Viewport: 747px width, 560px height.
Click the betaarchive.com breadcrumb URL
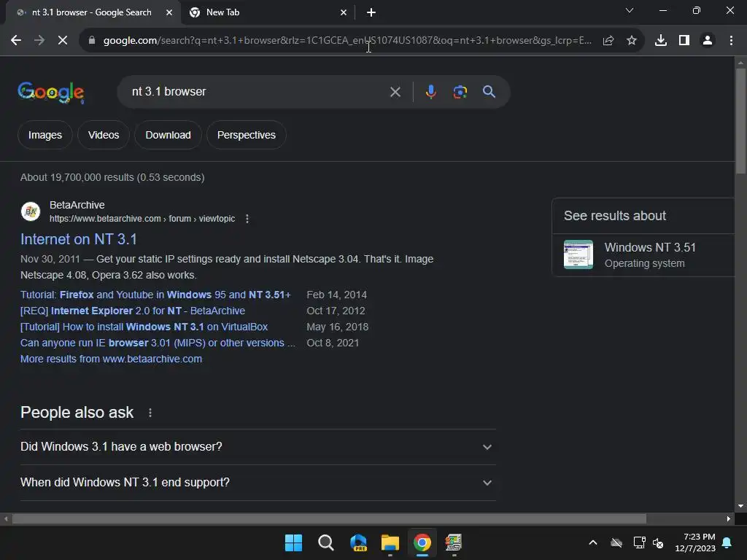pos(142,219)
